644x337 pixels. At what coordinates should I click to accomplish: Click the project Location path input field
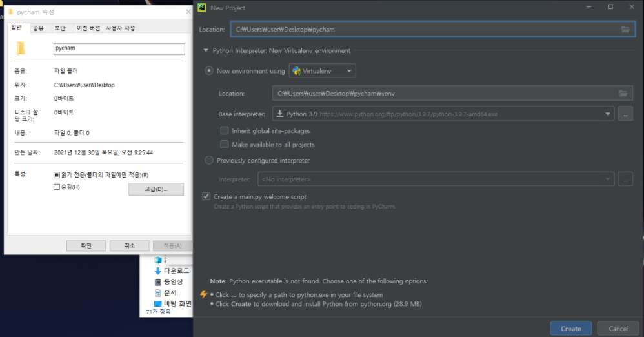point(433,30)
